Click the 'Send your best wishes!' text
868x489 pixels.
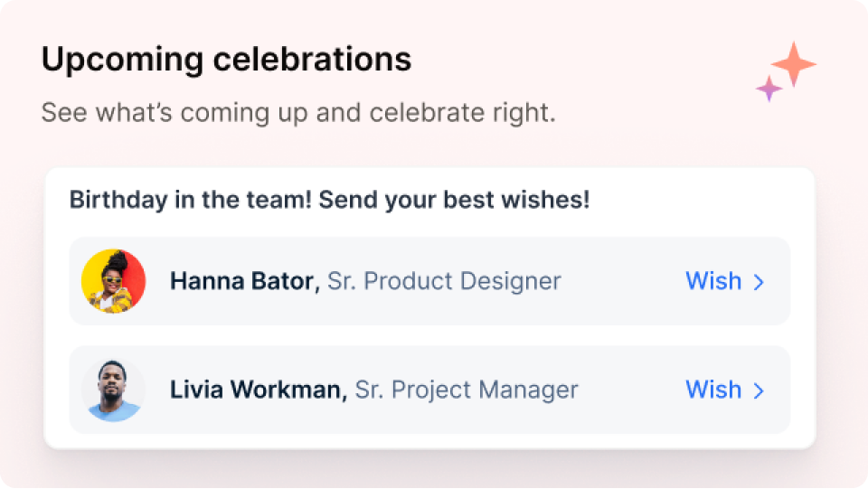(x=455, y=200)
